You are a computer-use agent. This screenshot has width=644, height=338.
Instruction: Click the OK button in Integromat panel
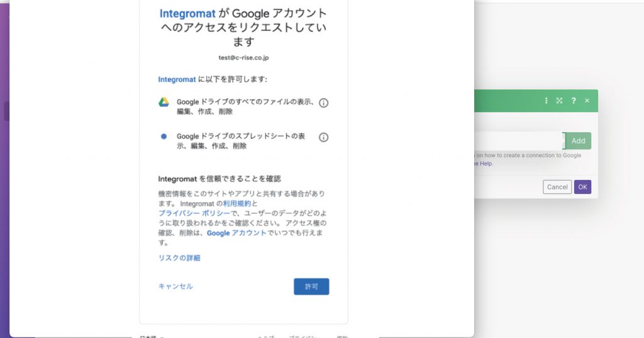[582, 187]
